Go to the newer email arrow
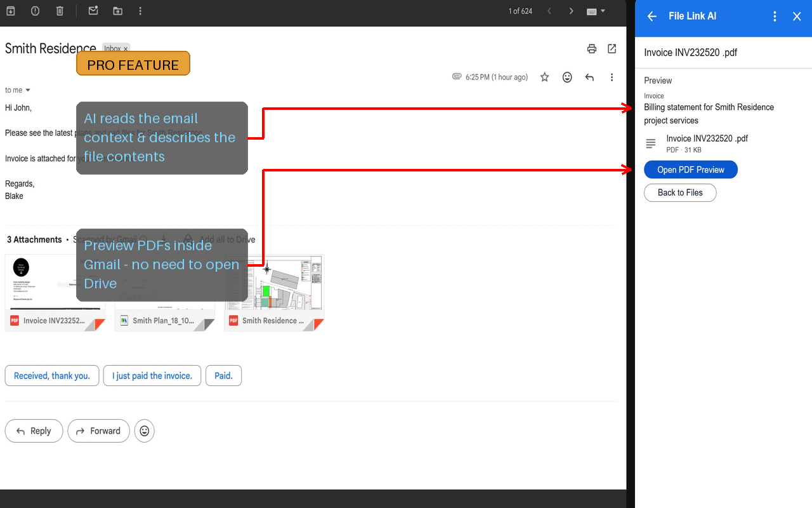812x508 pixels. pyautogui.click(x=549, y=11)
